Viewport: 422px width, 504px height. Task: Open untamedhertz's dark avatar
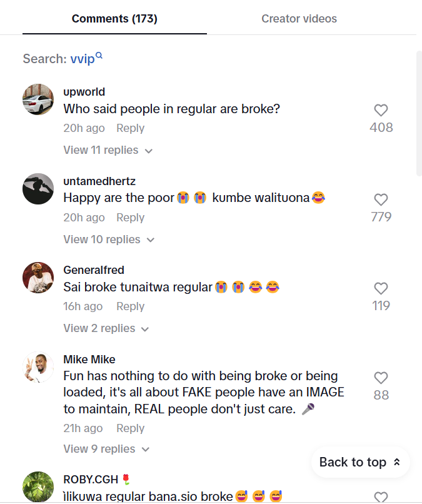point(38,189)
